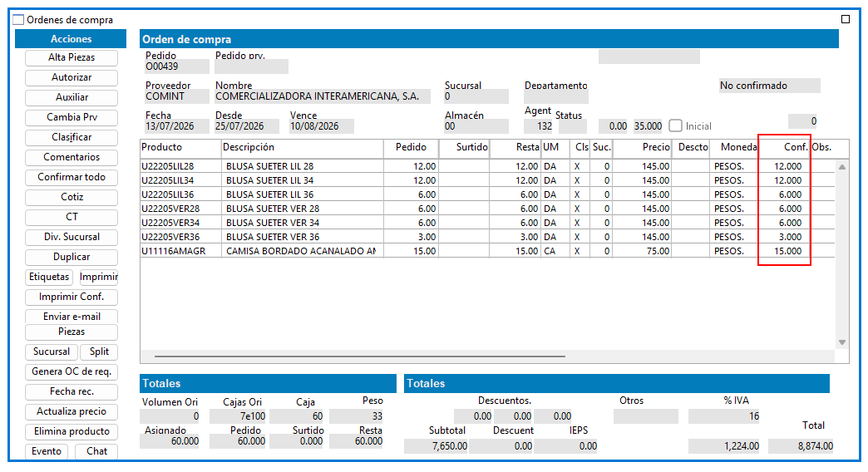Click the Proveedor field COMINT
Viewport: 868px width, 472px height.
tap(176, 96)
